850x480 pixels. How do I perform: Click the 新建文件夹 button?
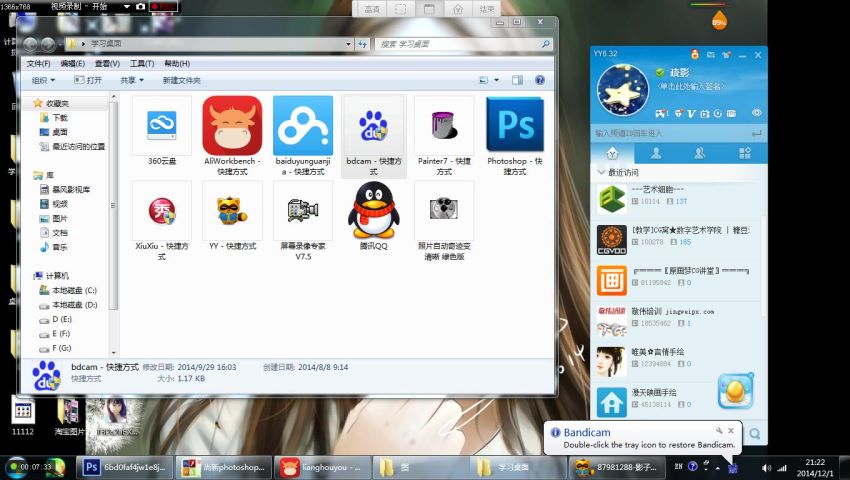click(x=181, y=80)
